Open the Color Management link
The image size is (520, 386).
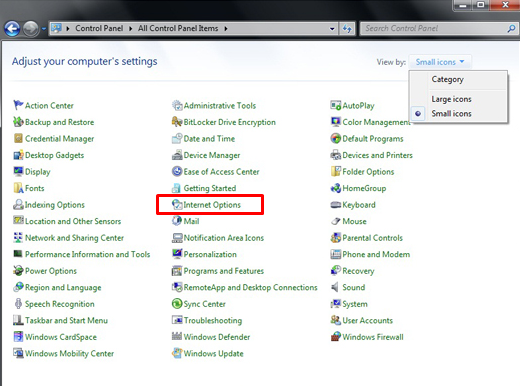tap(376, 122)
